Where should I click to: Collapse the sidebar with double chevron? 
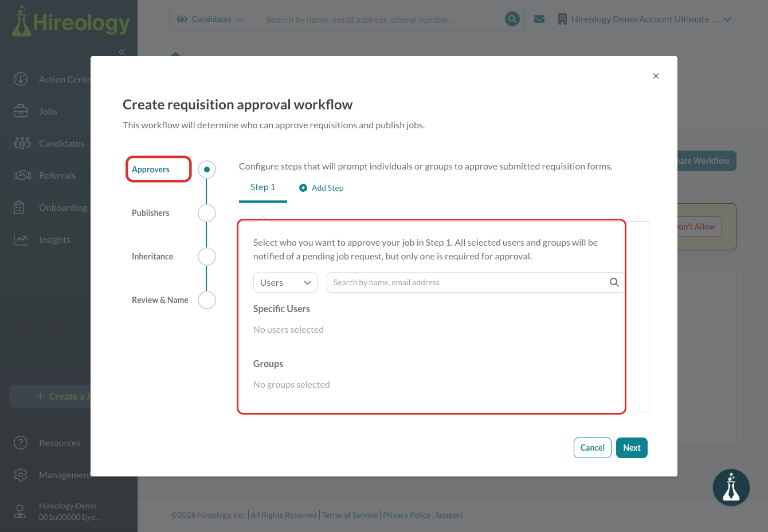(122, 52)
